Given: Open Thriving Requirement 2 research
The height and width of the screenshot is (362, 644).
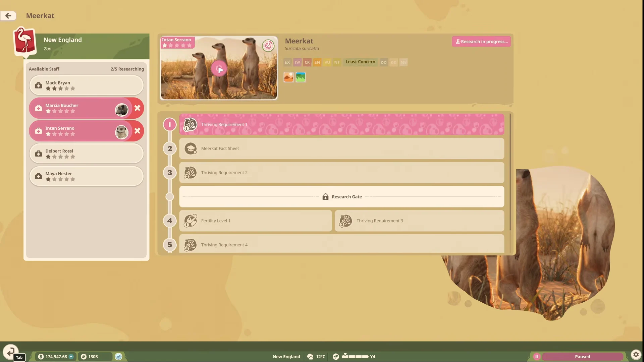Looking at the screenshot, I should 341,173.
